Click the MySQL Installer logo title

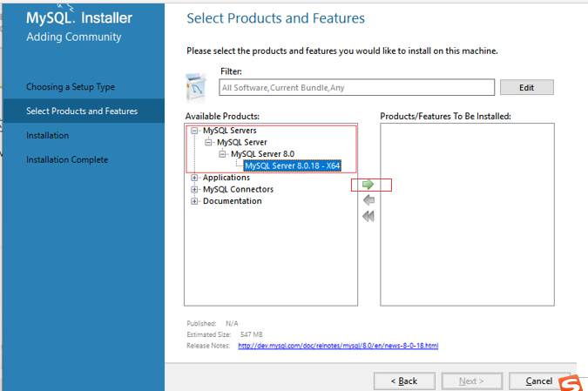79,17
